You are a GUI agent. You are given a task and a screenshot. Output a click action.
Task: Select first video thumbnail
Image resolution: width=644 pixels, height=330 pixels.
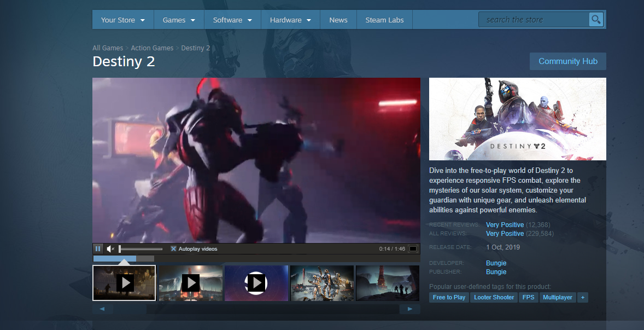click(124, 283)
